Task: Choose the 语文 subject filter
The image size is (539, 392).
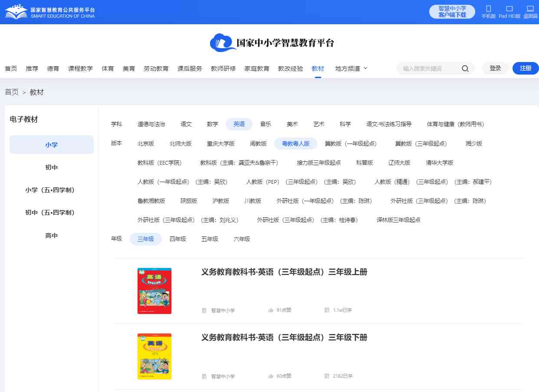Action: [186, 124]
